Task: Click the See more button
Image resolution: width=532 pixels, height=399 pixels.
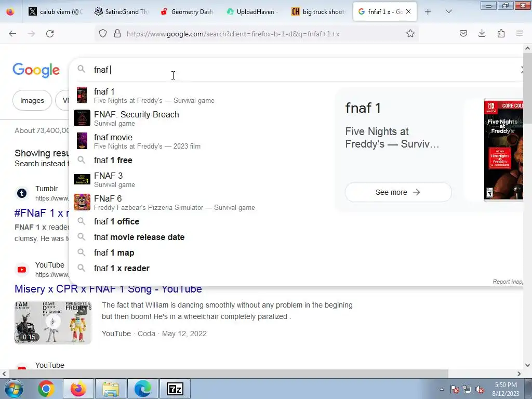Action: 398,192
